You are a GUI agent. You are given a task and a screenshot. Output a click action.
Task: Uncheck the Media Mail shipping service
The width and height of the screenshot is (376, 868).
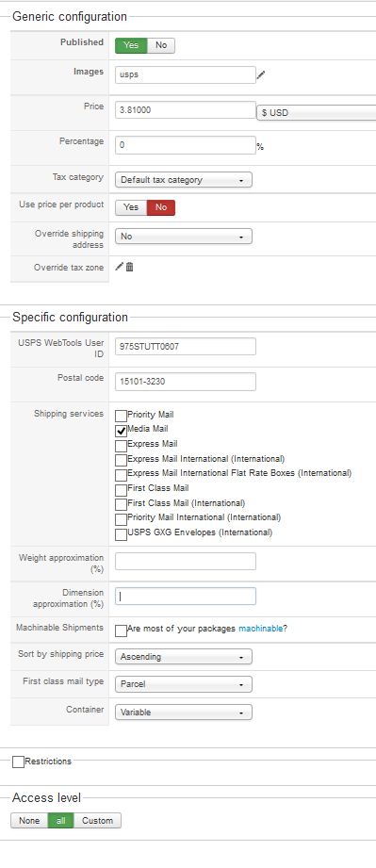pyautogui.click(x=122, y=431)
